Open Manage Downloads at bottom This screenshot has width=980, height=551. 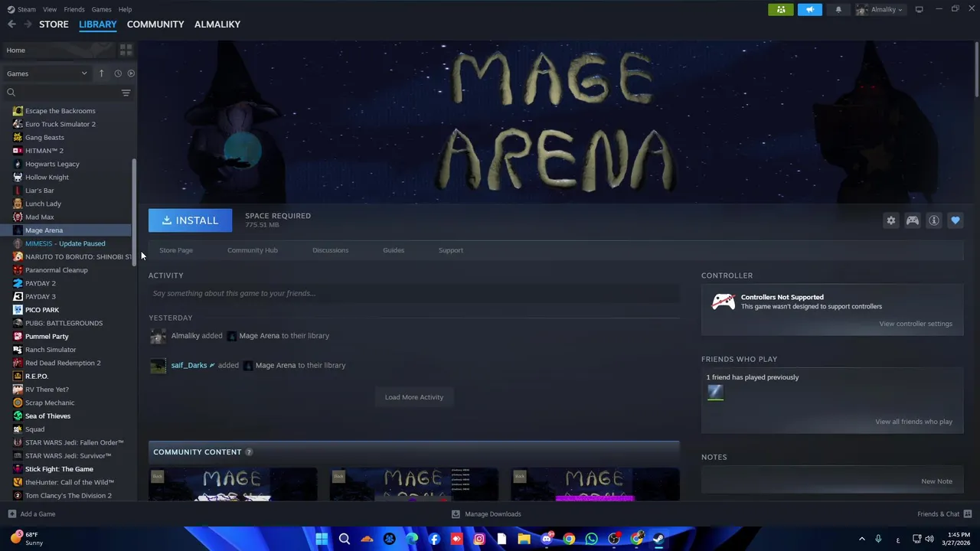pyautogui.click(x=486, y=514)
